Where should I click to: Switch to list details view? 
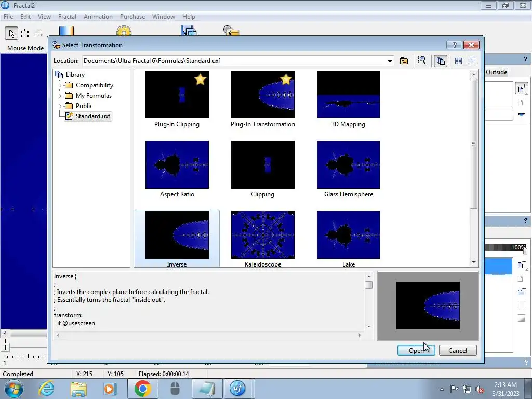tap(472, 61)
